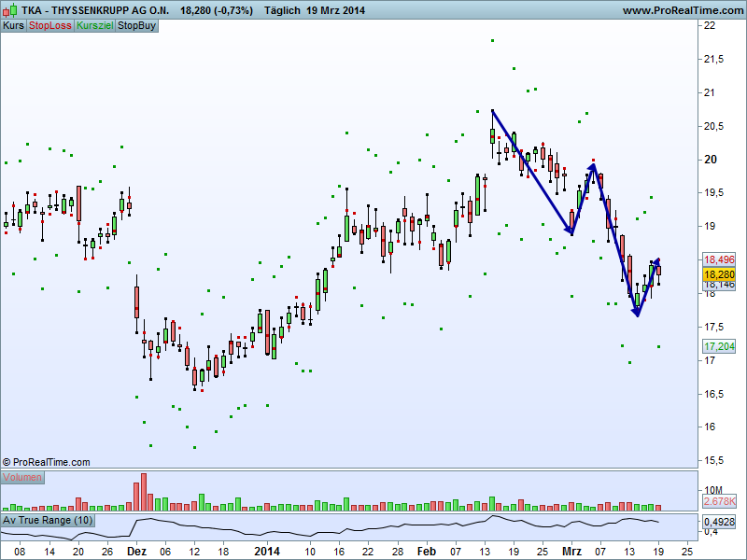Click the Feb month label on time axis
747x560 pixels.
pyautogui.click(x=427, y=552)
